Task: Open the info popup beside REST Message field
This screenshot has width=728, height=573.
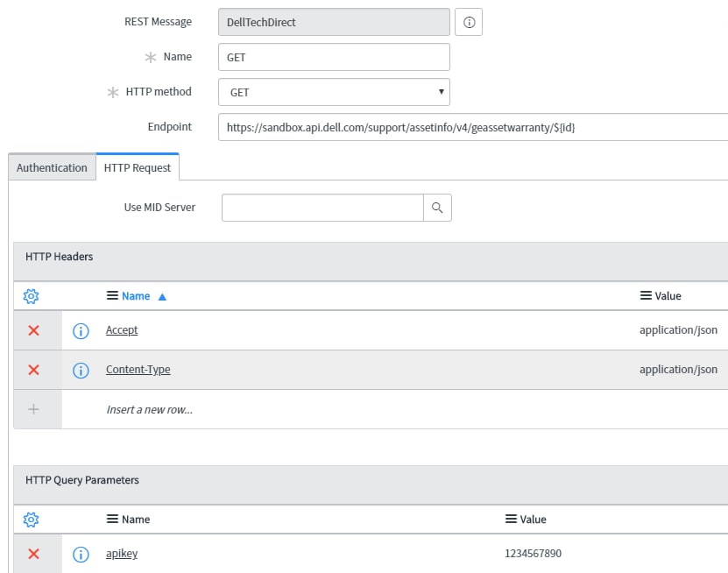Action: 469,21
